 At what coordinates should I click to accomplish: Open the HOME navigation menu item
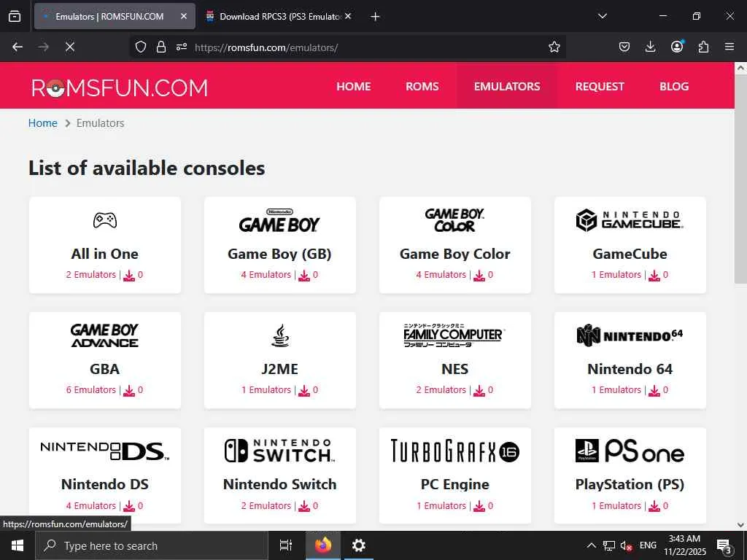coord(354,86)
